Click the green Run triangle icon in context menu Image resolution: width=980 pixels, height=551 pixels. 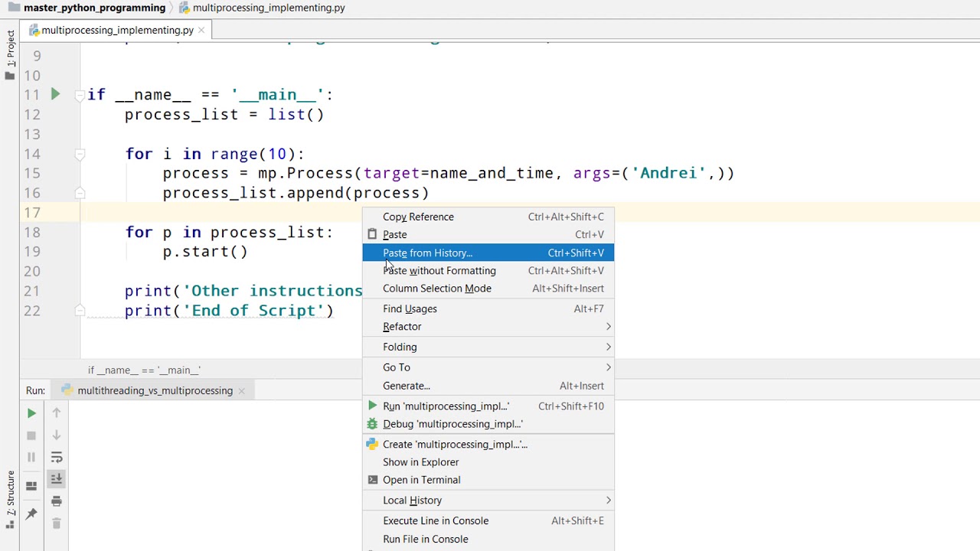tap(372, 406)
